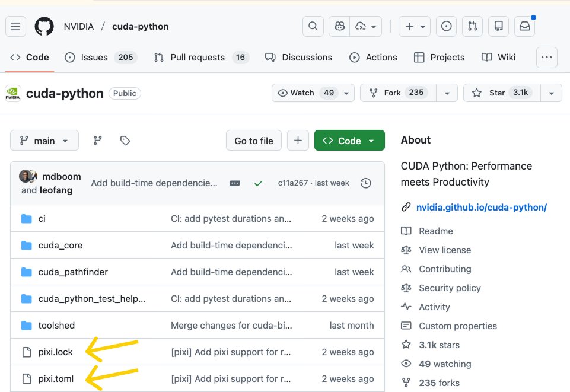
Task: Open the search magnifier button
Action: tap(313, 27)
